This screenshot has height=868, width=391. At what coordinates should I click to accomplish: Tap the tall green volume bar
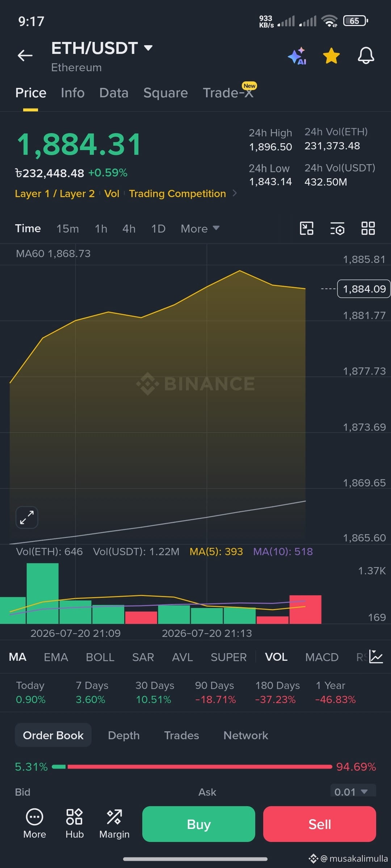[x=43, y=593]
